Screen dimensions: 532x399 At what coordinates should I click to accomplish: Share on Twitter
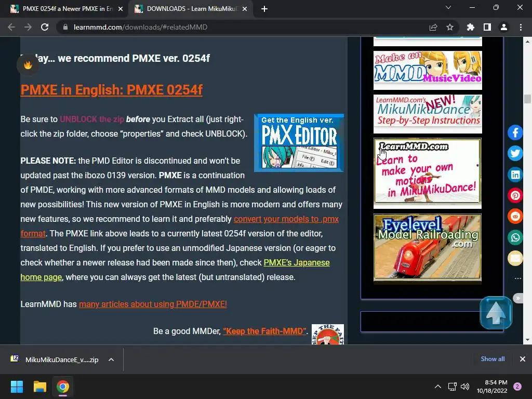click(515, 153)
